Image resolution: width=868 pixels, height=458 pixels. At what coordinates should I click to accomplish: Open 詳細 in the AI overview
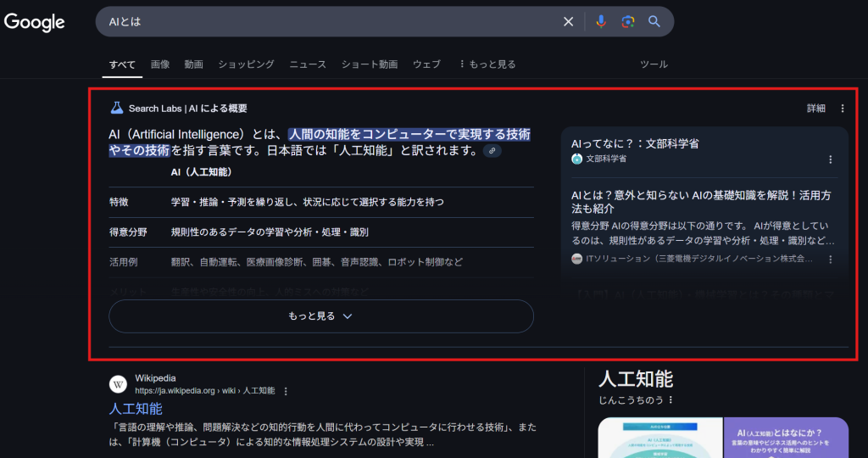(x=816, y=109)
